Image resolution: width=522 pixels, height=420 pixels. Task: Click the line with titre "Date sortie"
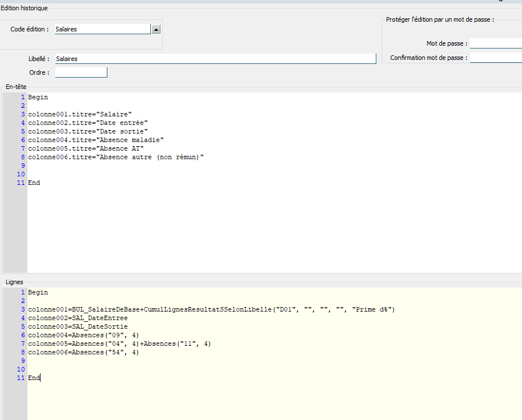(88, 132)
